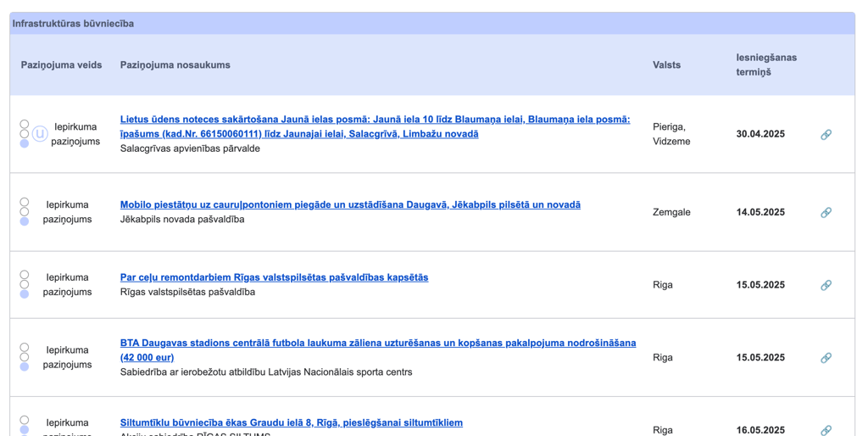Image resolution: width=868 pixels, height=436 pixels.
Task: Open Par ceļu remontdarbiem Rīgas kapsētās link
Action: (x=274, y=277)
